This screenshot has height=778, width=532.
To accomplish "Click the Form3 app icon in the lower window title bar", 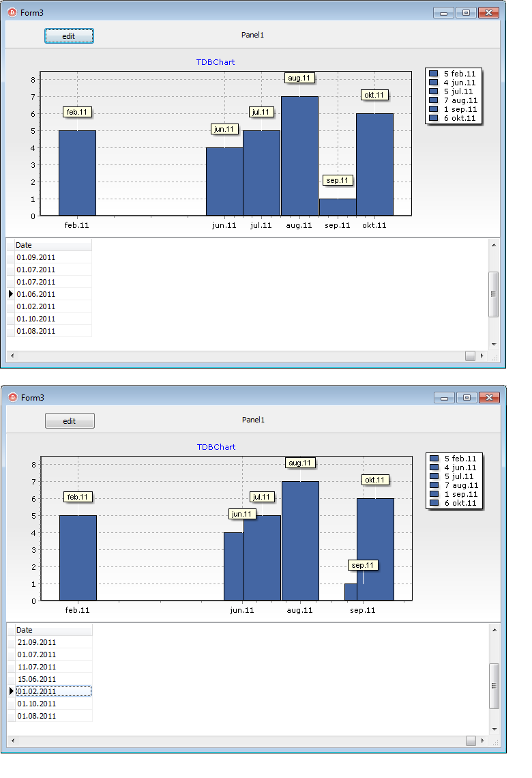I will (13, 397).
